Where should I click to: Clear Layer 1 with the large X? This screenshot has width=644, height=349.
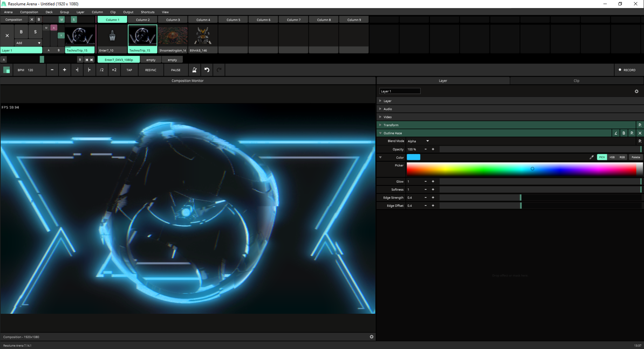pos(7,36)
